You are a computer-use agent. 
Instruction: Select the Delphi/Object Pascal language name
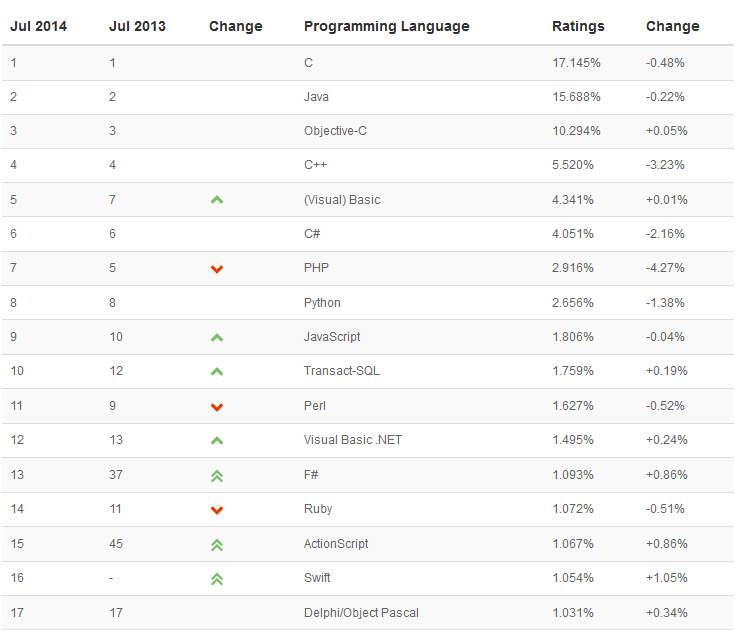click(361, 612)
